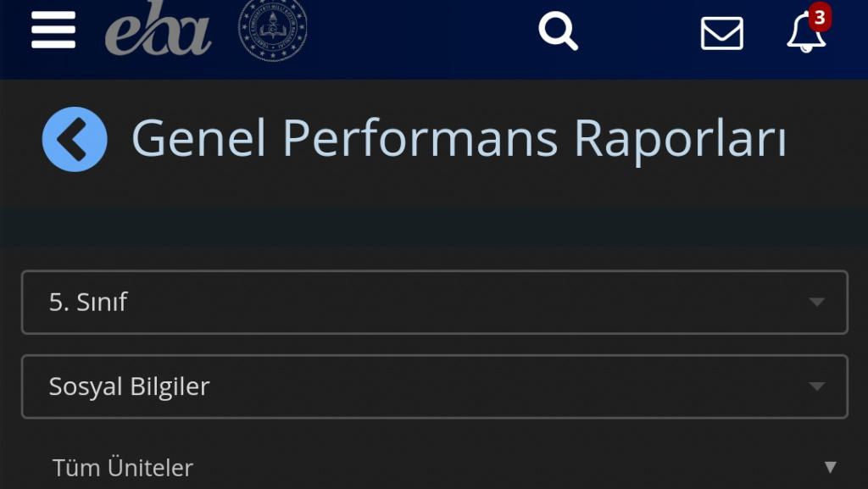Click the Ministry of Education emblem

click(x=272, y=30)
